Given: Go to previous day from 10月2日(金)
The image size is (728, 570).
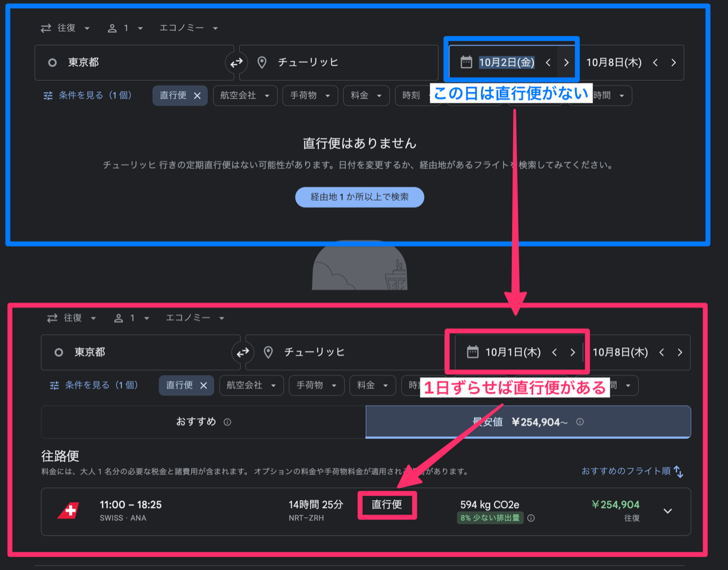Looking at the screenshot, I should click(x=548, y=63).
